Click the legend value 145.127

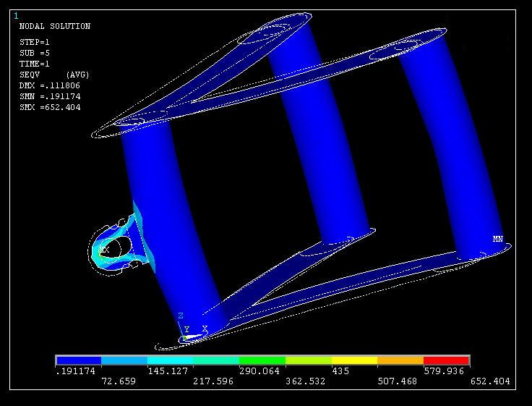[x=168, y=371]
